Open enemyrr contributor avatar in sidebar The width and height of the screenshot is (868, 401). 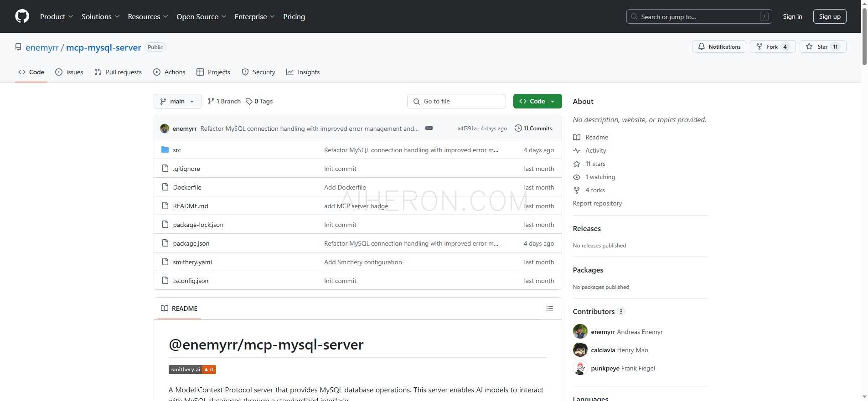coord(580,331)
